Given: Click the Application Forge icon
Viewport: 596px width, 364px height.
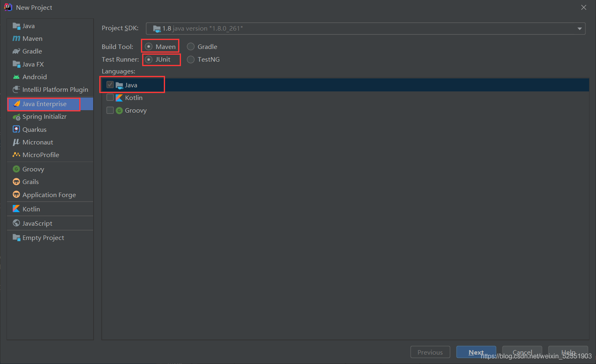Looking at the screenshot, I should 16,194.
